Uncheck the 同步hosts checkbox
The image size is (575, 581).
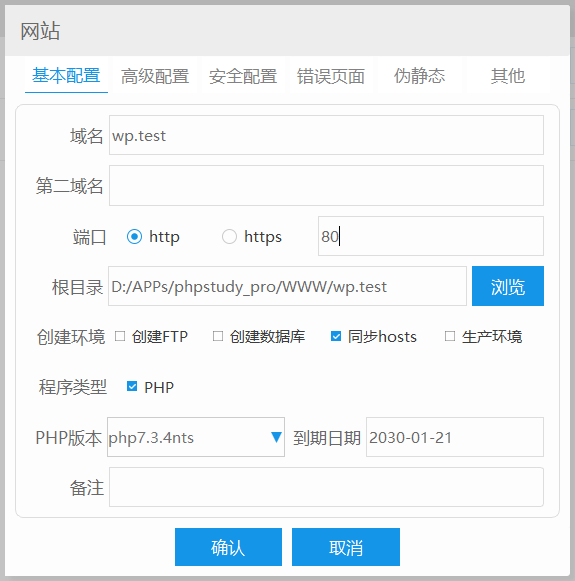click(336, 336)
